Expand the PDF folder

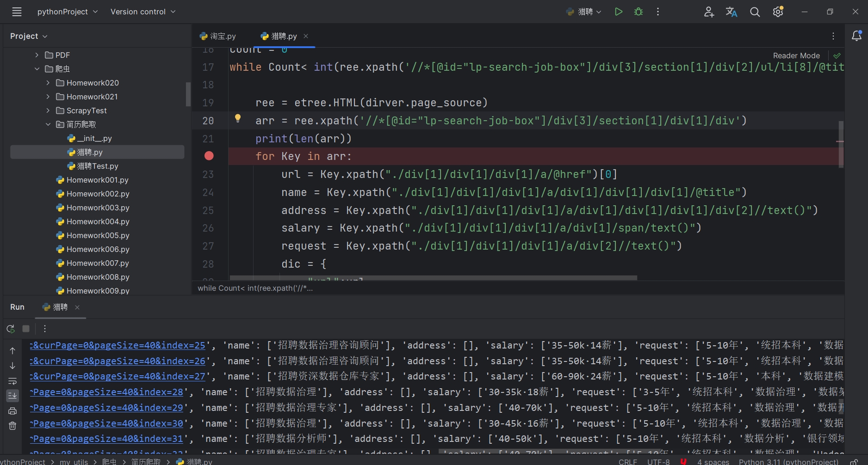(x=37, y=55)
